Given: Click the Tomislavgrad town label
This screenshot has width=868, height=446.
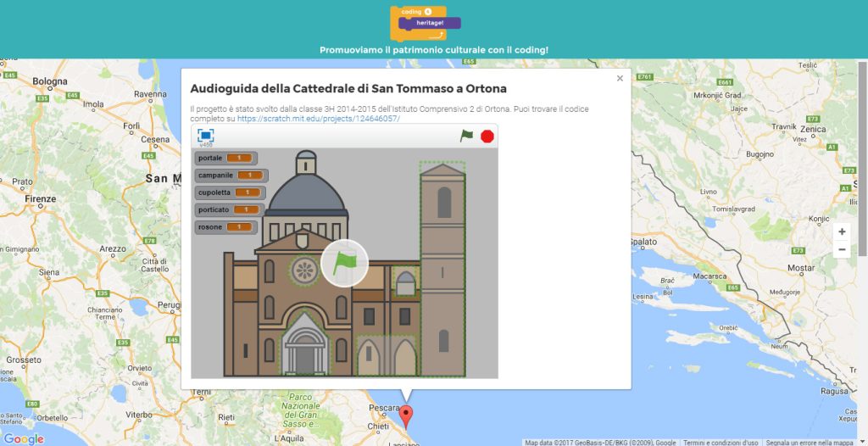Looking at the screenshot, I should (x=733, y=209).
